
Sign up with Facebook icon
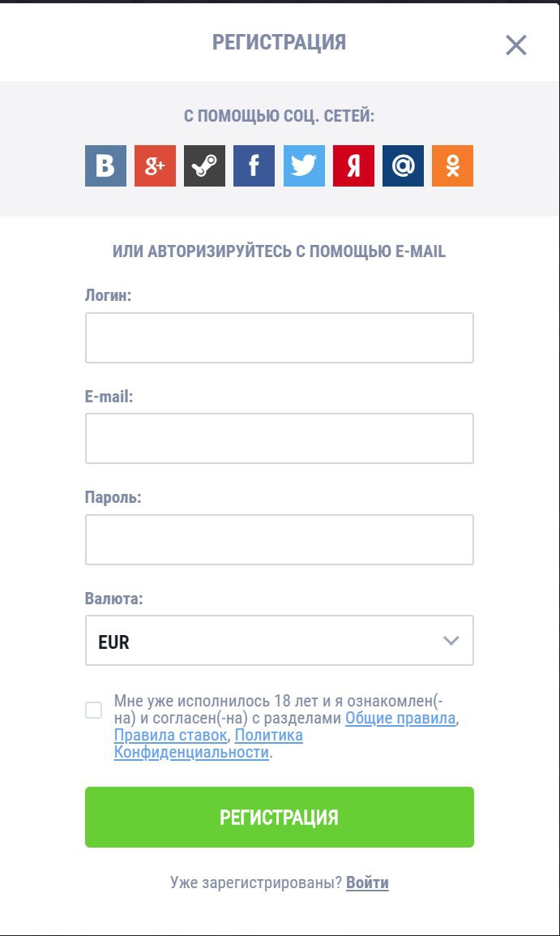click(254, 166)
